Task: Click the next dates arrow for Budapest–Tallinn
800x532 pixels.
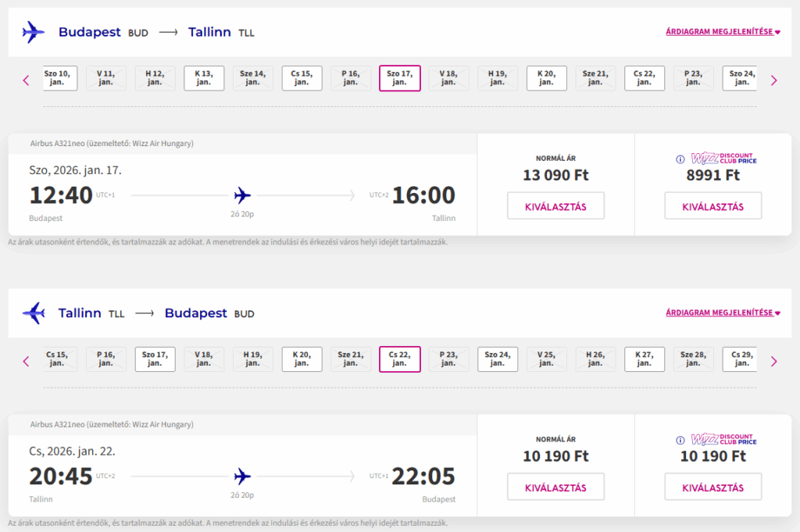Action: [x=773, y=80]
